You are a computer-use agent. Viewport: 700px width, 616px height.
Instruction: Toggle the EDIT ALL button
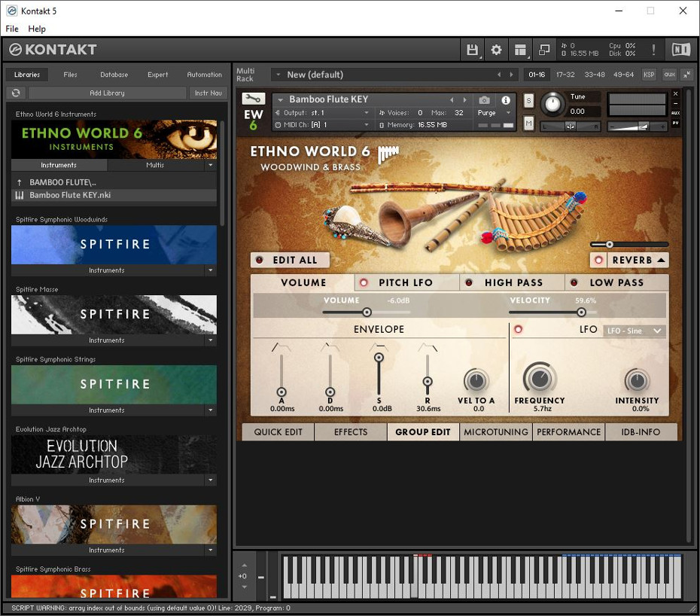click(291, 260)
